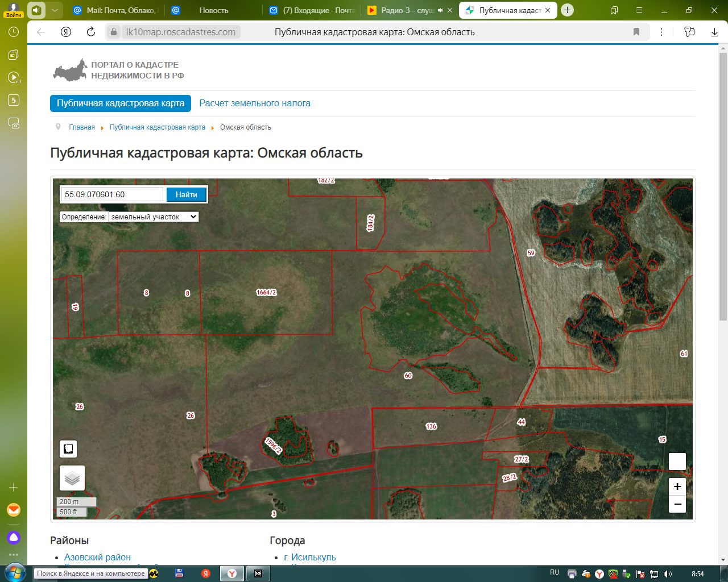Mute sound on the Радио-3 tab
The image size is (728, 582).
[440, 10]
